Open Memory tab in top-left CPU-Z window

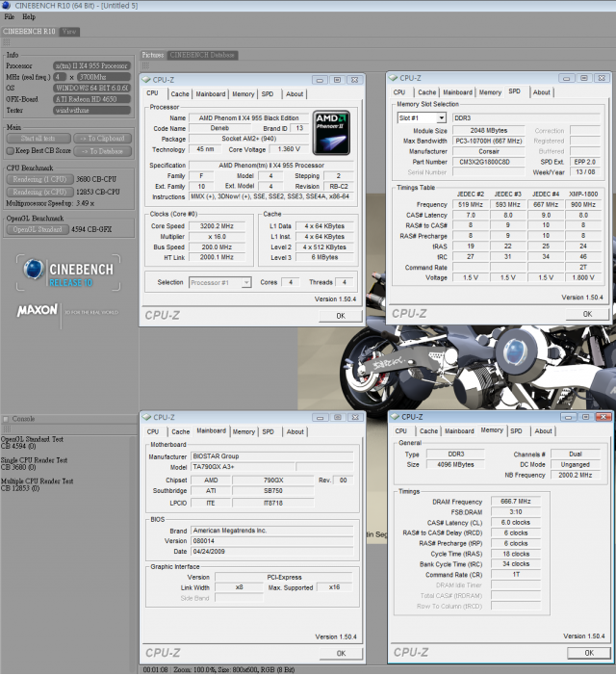[x=244, y=93]
